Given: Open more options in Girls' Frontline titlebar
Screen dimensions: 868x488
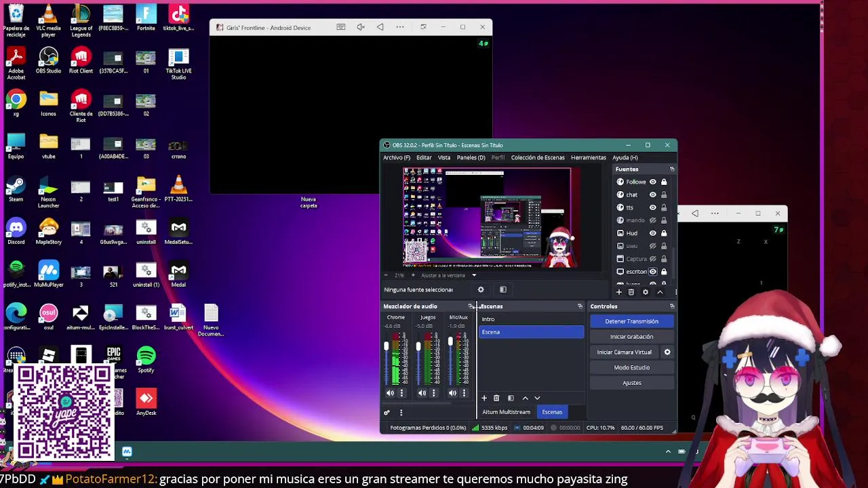Looking at the screenshot, I should (400, 28).
